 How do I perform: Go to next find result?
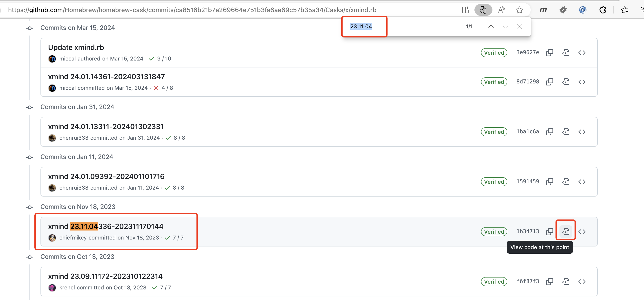coord(505,27)
